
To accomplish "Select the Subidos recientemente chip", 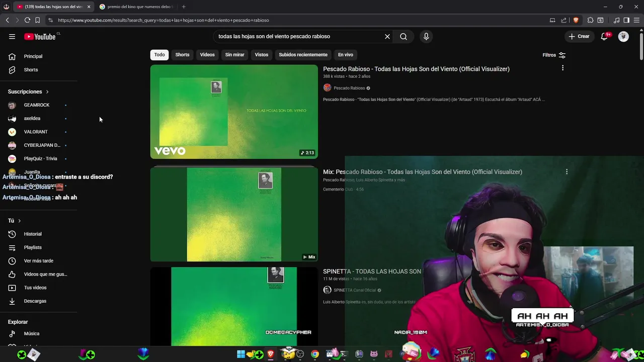I will point(303,55).
